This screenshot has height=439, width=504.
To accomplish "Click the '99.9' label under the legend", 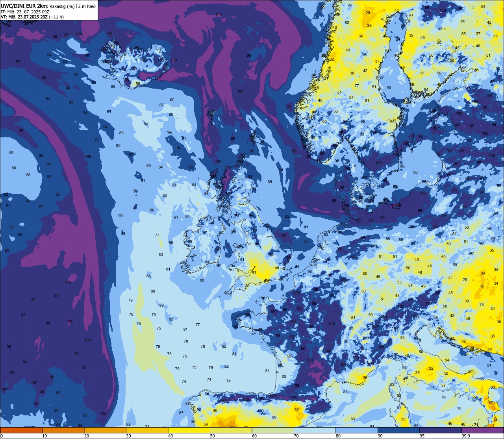I will (466, 436).
